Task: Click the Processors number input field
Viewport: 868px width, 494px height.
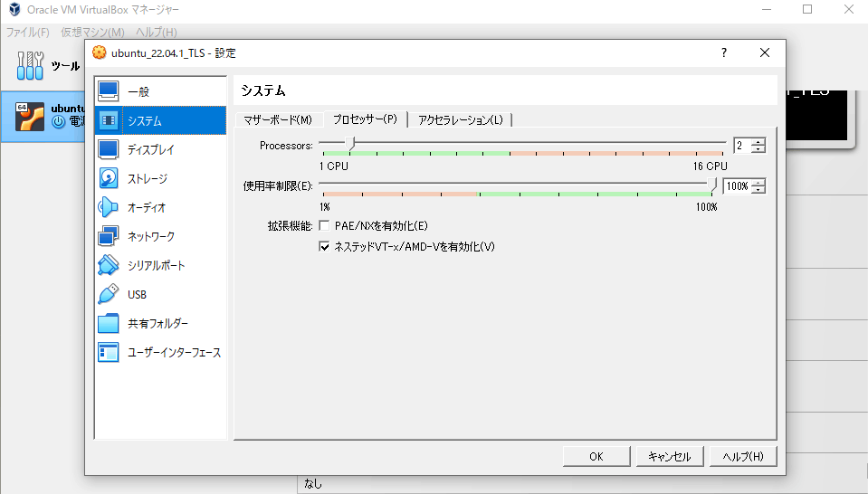Action: pos(742,146)
